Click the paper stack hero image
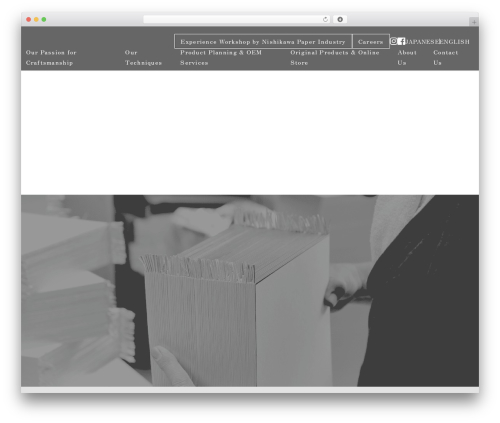 coord(250,291)
